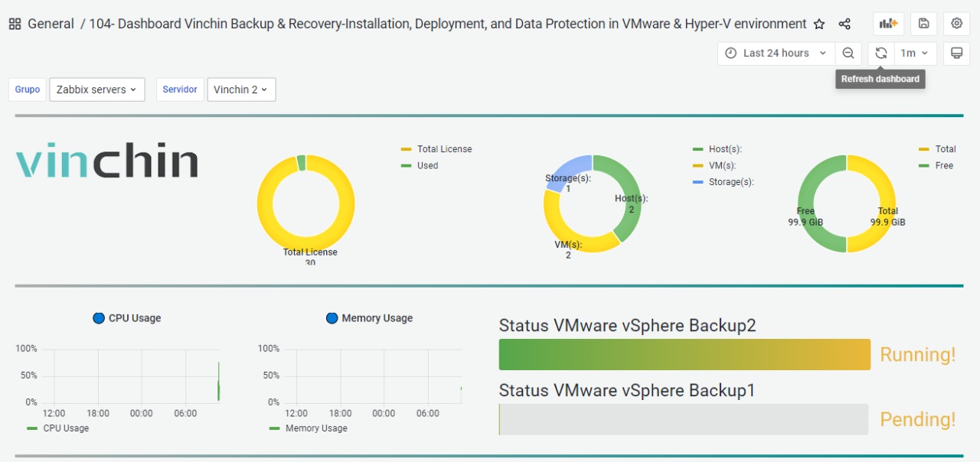Click the Running! status text
The height and width of the screenshot is (462, 980).
coord(918,355)
